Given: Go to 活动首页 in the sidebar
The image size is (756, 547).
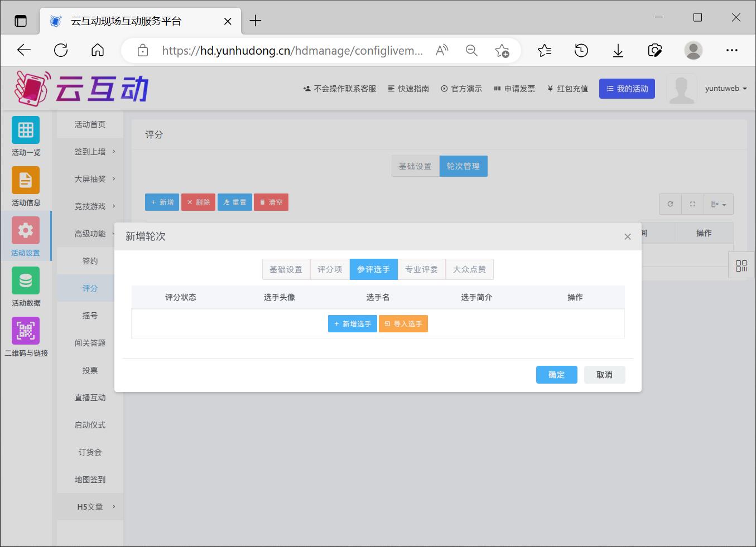Looking at the screenshot, I should [90, 124].
